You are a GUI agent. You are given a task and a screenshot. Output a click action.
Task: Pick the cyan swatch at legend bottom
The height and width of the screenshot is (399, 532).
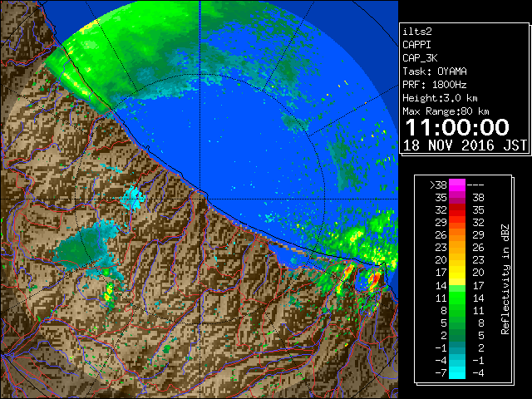457,373
